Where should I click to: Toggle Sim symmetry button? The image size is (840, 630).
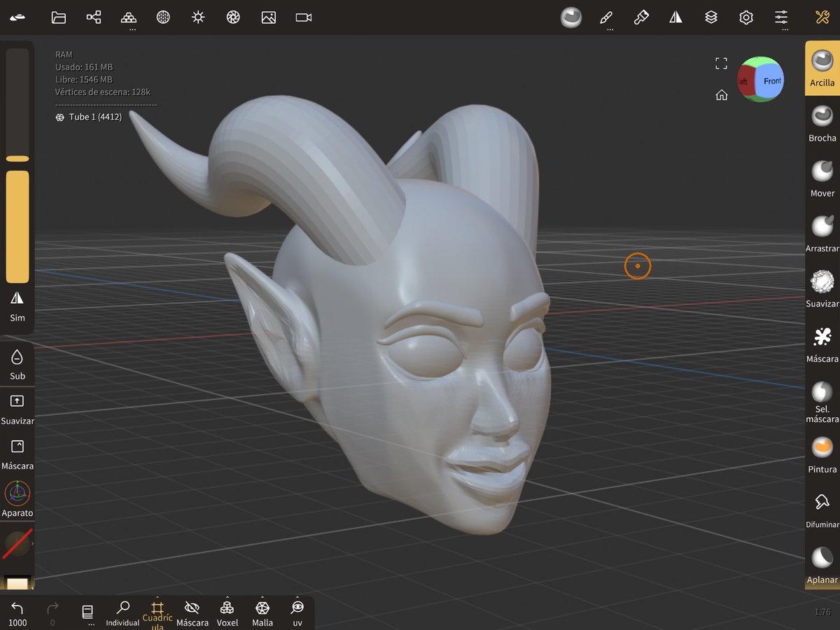coord(17,305)
